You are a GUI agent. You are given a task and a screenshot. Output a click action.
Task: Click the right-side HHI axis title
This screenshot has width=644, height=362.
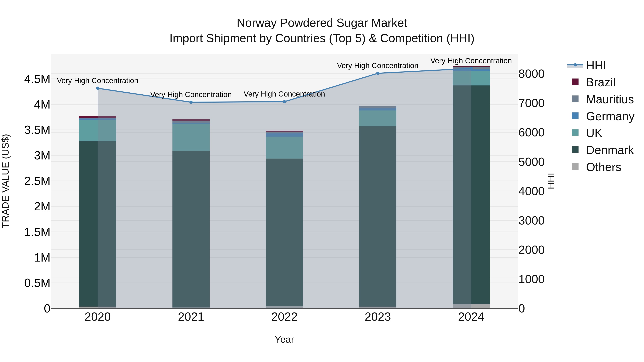[x=551, y=181]
